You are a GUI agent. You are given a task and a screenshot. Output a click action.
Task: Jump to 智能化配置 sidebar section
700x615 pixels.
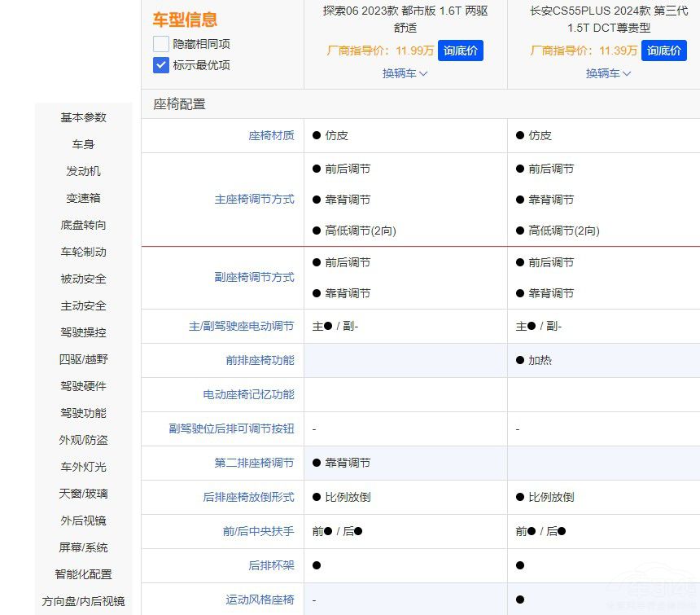coord(83,574)
